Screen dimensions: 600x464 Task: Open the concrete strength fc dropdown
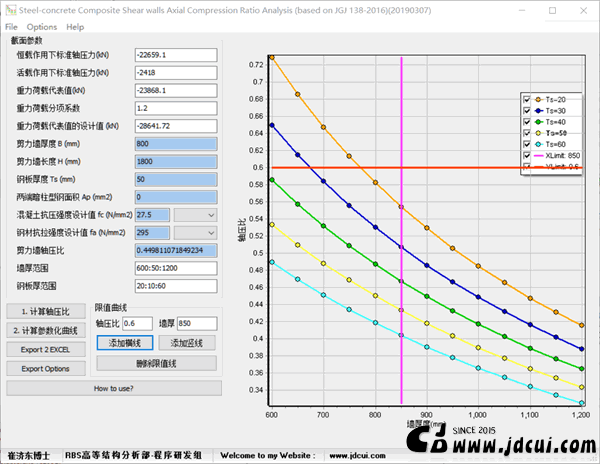(x=195, y=215)
